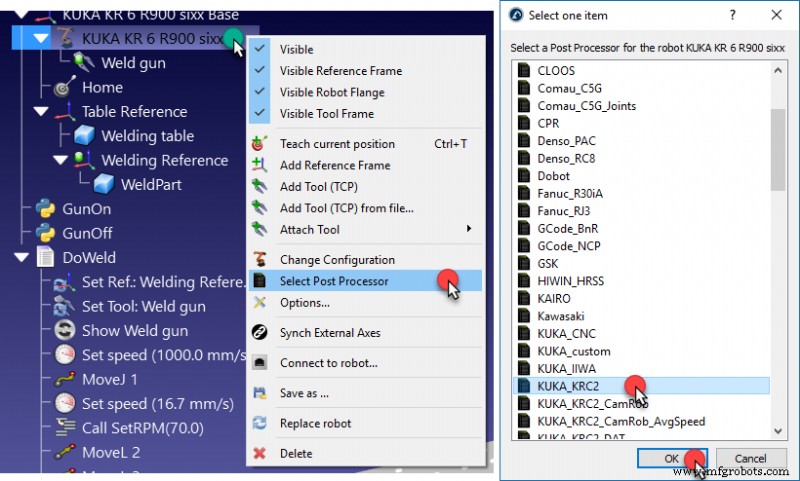Choose Select Post Processor menu entry
This screenshot has width=800, height=481.
tap(334, 282)
